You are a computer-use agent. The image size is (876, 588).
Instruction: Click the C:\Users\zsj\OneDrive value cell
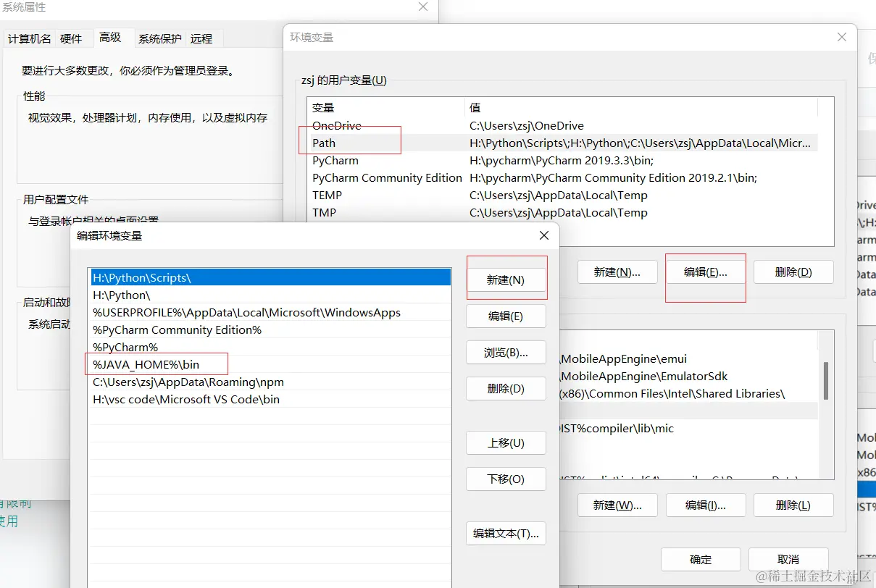(527, 125)
